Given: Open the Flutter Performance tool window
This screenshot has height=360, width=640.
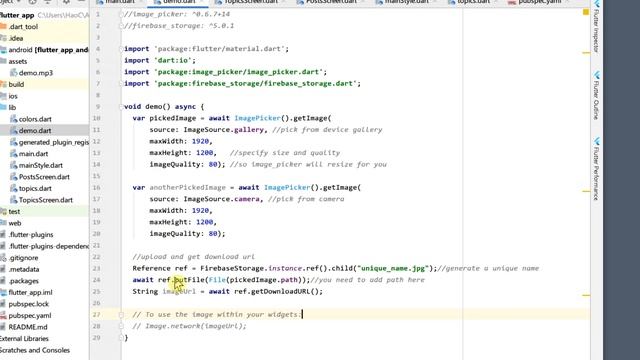Looking at the screenshot, I should pyautogui.click(x=596, y=169).
